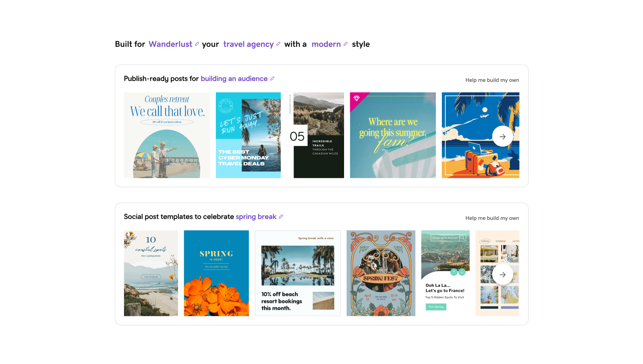Open Spring Fest poster template
Viewport: 643px width, 364px height.
381,273
